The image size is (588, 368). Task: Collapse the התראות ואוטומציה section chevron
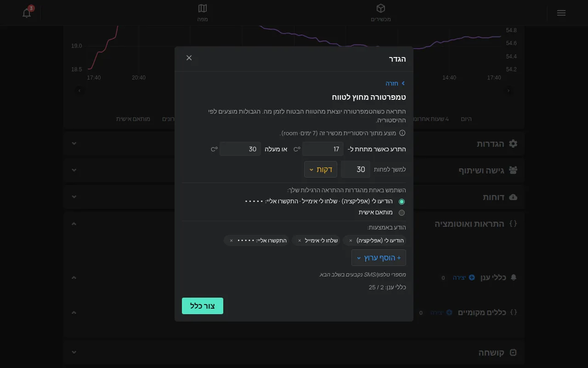pyautogui.click(x=74, y=224)
